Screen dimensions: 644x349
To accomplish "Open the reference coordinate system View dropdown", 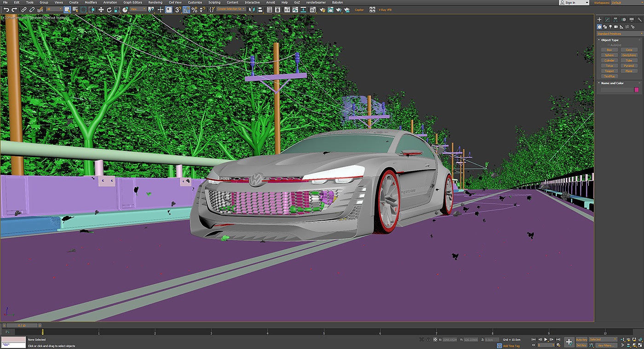I will [137, 9].
